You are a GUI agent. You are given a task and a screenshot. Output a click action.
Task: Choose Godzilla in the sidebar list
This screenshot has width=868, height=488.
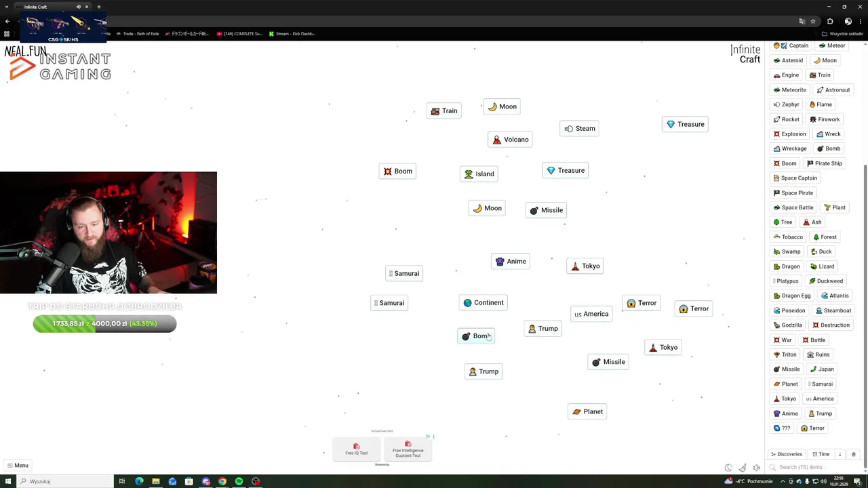point(787,325)
